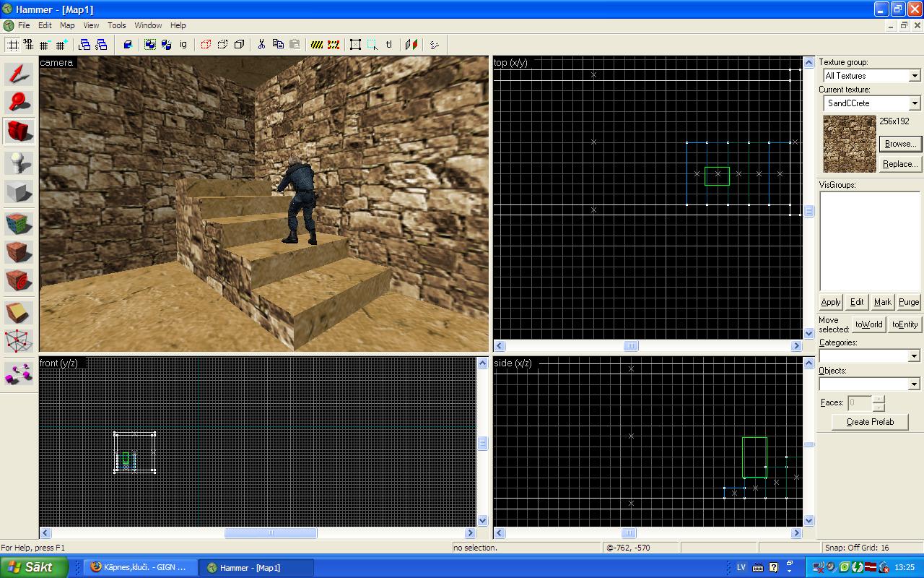Click the Run map icon
924x578 pixels.
(434, 44)
